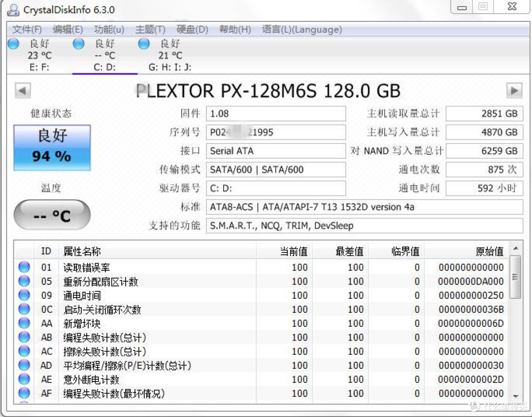Select the 启动-关闭循环次数 attribute name

(102, 310)
